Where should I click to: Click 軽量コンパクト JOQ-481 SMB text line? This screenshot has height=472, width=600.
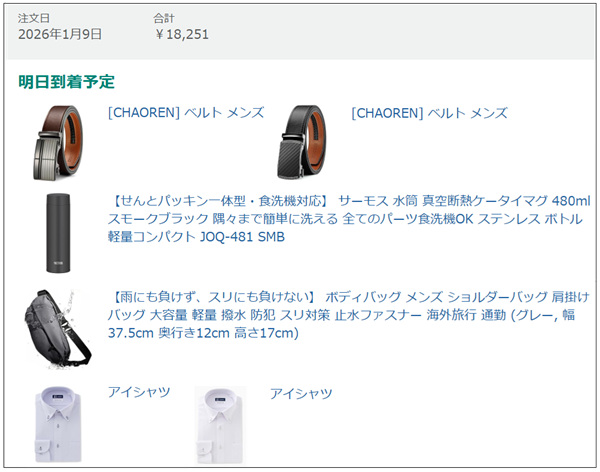pos(196,237)
